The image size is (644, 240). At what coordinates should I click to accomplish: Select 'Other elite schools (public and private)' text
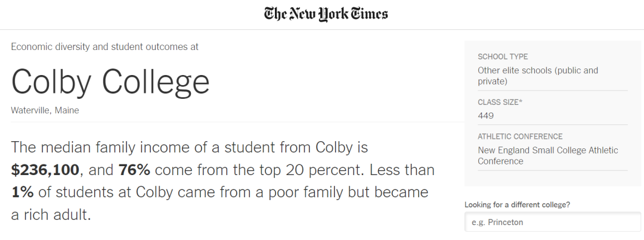click(x=537, y=76)
